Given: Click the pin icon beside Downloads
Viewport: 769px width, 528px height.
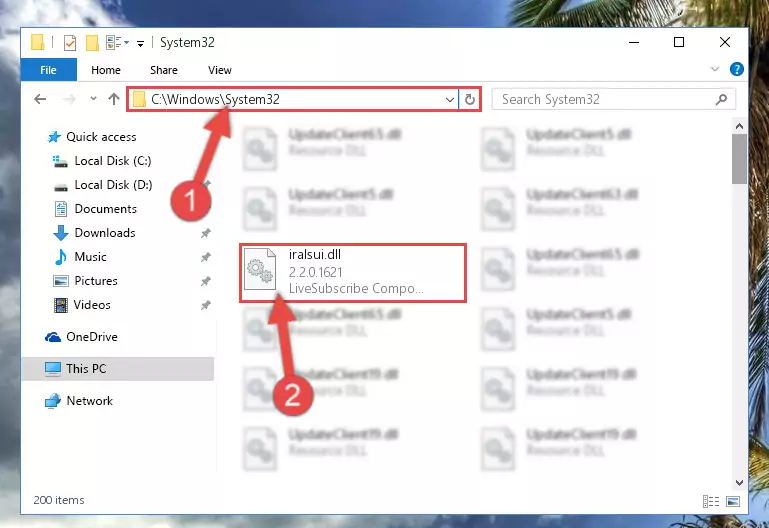Looking at the screenshot, I should coord(205,233).
